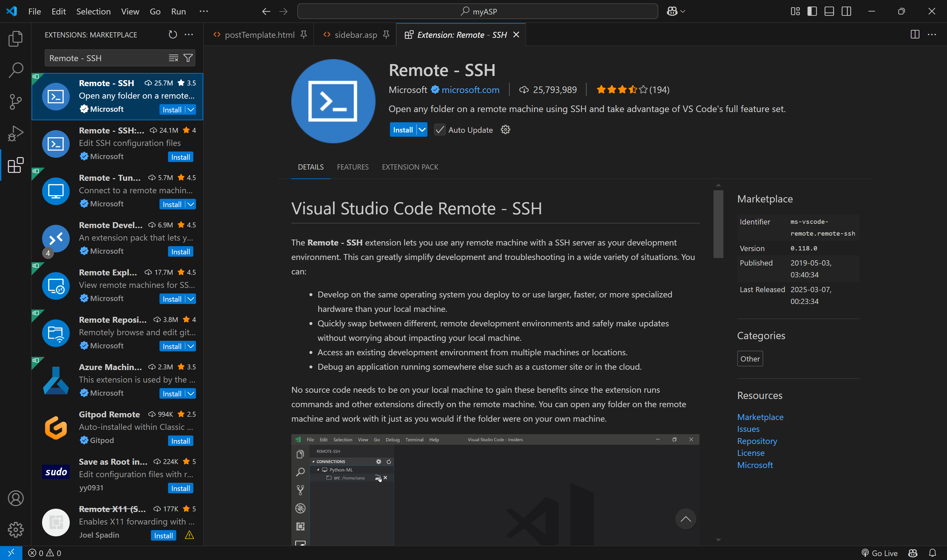Open the Copilot chat icon in title bar
This screenshot has width=947, height=560.
(x=672, y=11)
